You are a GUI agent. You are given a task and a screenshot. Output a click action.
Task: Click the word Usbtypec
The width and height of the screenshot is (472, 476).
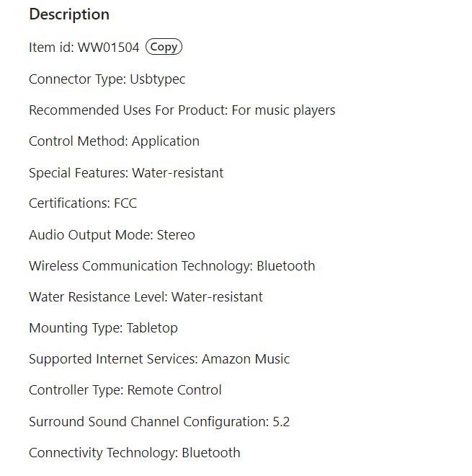(x=157, y=79)
